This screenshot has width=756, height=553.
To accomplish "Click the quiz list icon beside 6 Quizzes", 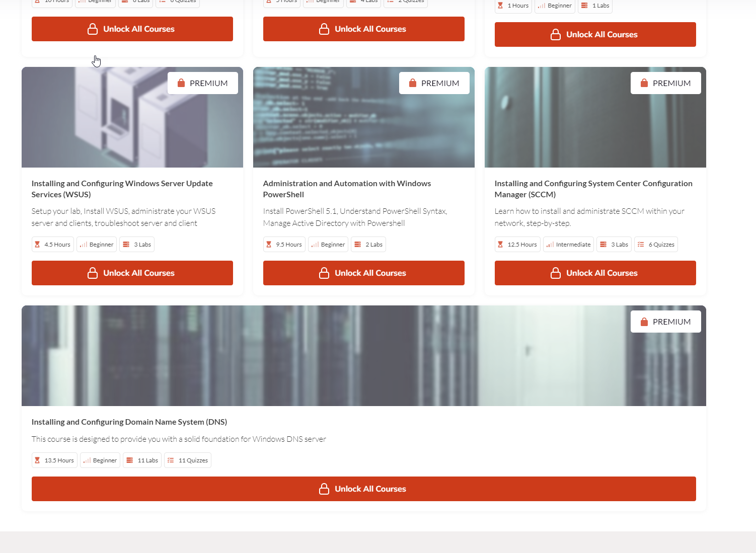I will pyautogui.click(x=641, y=245).
